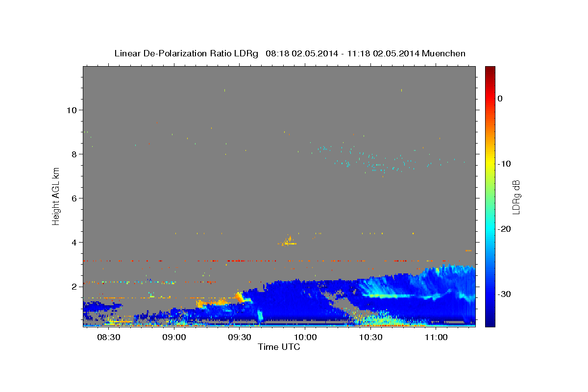Click the height tick label 6
The height and width of the screenshot is (392, 588).
pyautogui.click(x=74, y=198)
